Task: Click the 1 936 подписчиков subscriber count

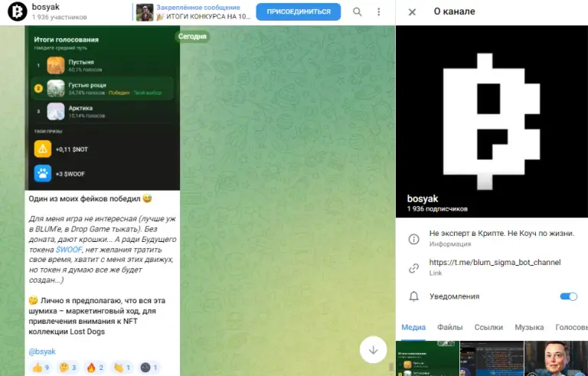Action: point(437,209)
